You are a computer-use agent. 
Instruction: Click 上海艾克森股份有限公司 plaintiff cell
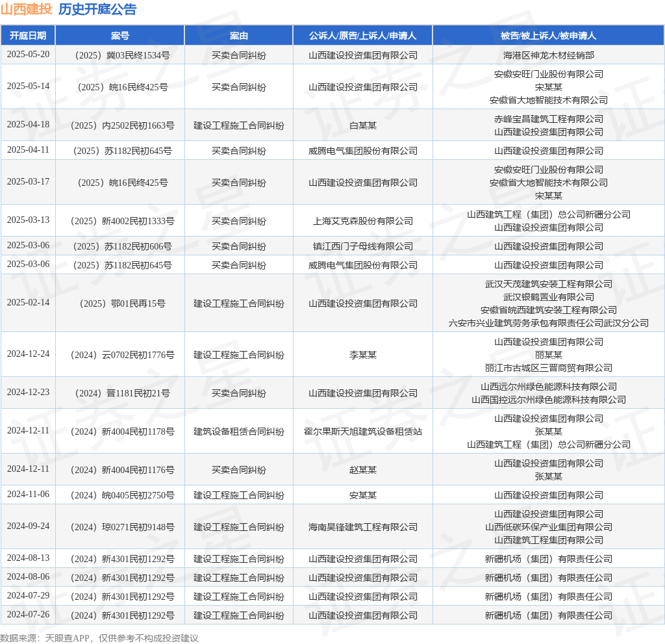tap(362, 221)
